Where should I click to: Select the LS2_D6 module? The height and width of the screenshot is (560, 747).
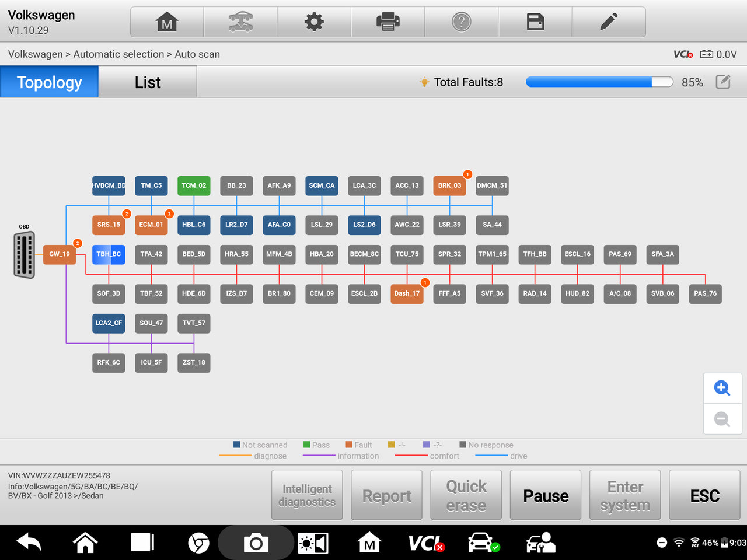tap(364, 225)
